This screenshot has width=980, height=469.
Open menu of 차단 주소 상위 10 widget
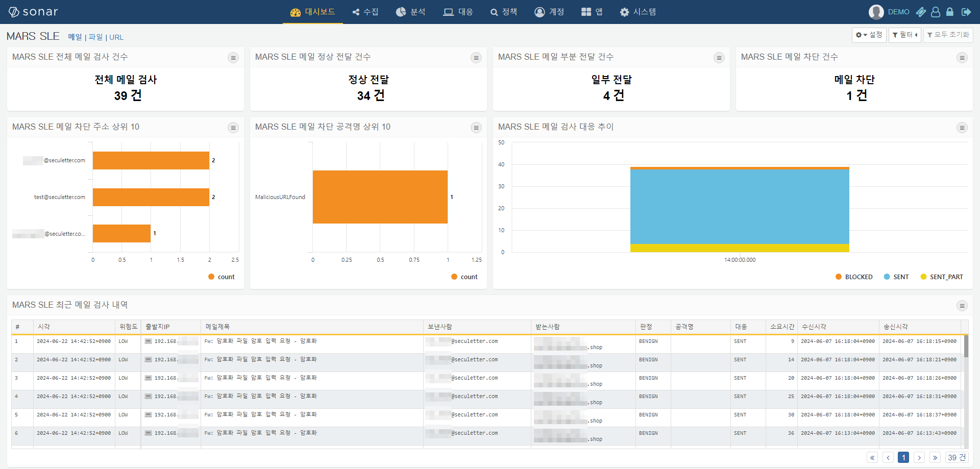(233, 128)
